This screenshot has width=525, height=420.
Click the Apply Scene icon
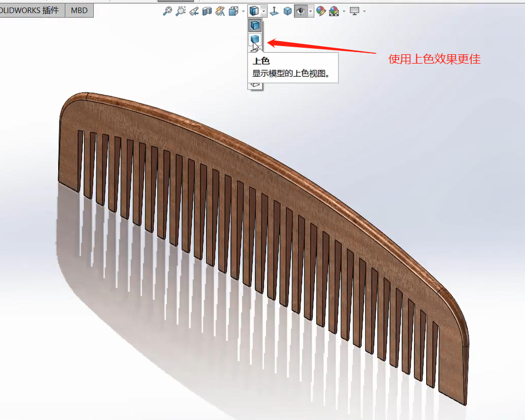coord(334,12)
